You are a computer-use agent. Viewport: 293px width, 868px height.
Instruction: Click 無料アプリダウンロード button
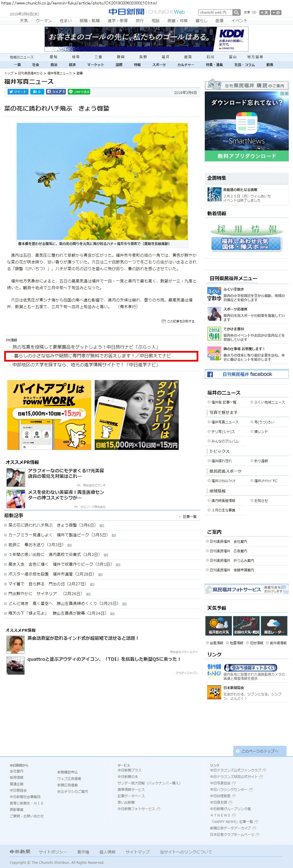click(x=247, y=156)
